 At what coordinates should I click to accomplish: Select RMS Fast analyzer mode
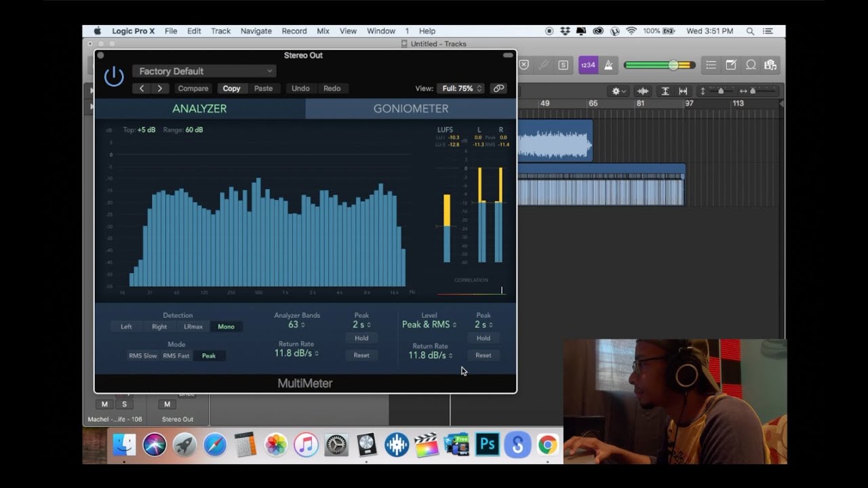(x=176, y=356)
